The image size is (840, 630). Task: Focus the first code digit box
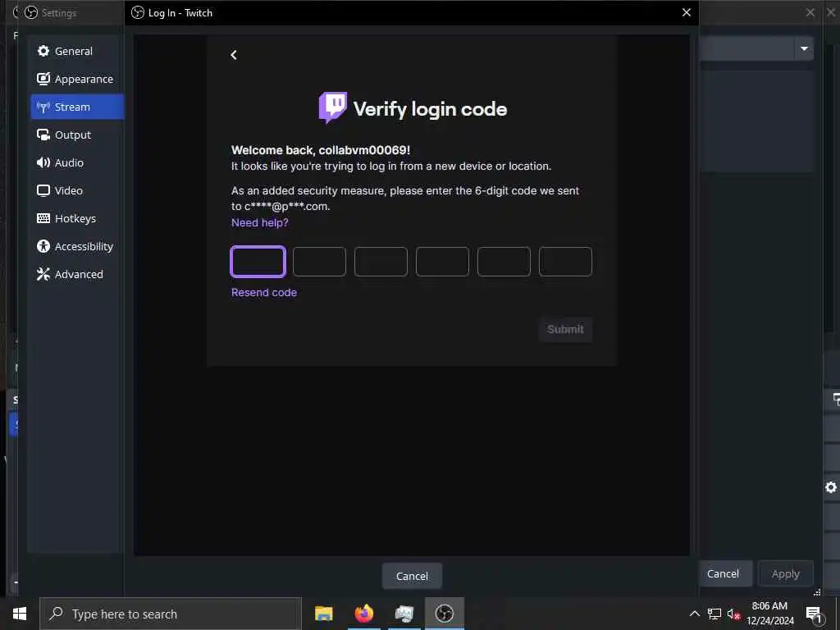click(x=258, y=262)
